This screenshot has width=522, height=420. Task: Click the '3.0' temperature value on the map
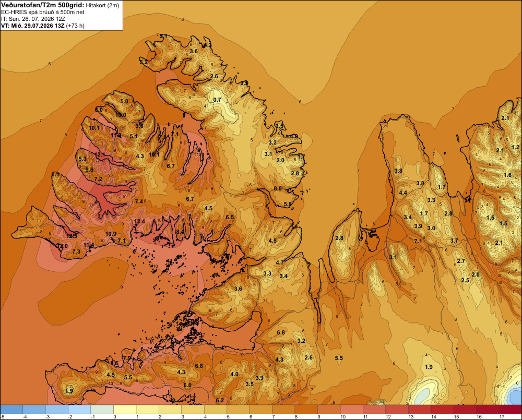coord(431,228)
